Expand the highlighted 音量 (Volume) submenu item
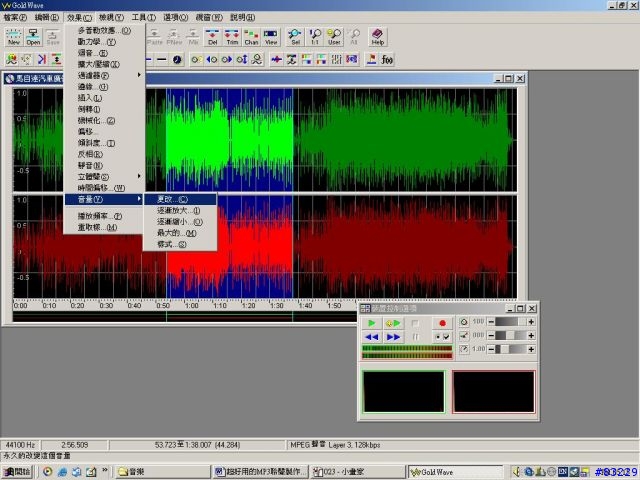This screenshot has width=640, height=480. tap(104, 199)
